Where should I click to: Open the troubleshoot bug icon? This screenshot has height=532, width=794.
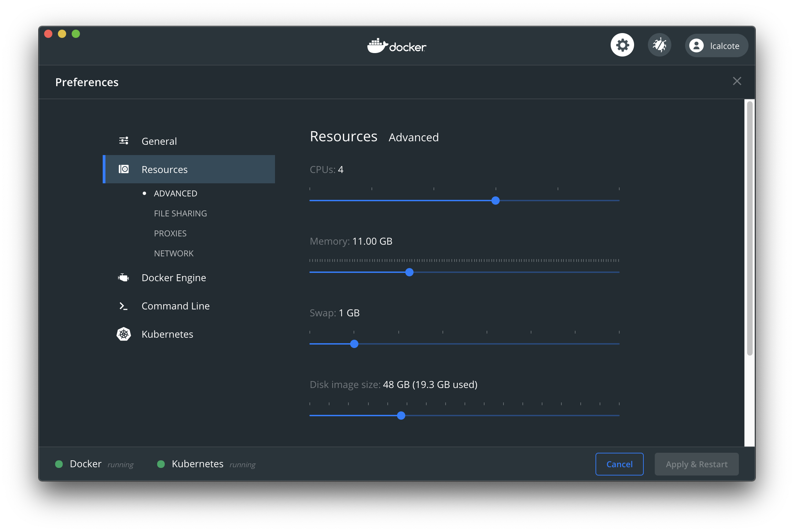pos(659,45)
